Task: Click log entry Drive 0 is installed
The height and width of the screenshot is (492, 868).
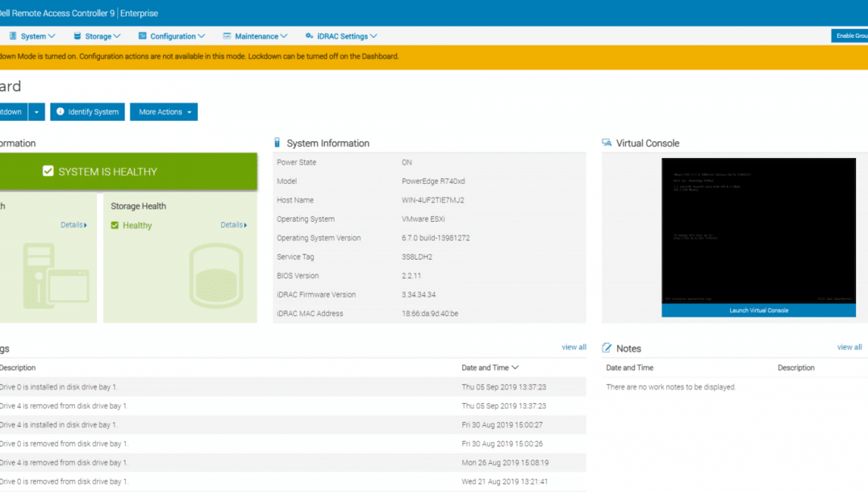Action: 59,387
